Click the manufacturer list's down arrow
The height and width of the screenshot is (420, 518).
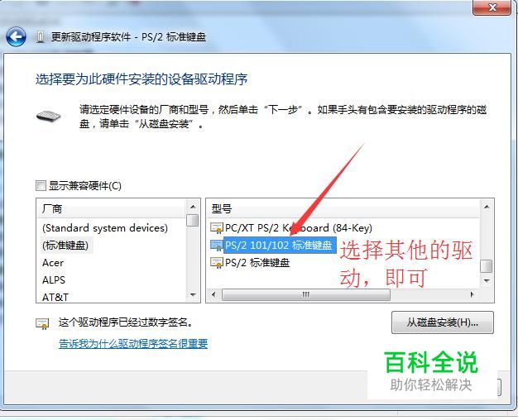193,294
